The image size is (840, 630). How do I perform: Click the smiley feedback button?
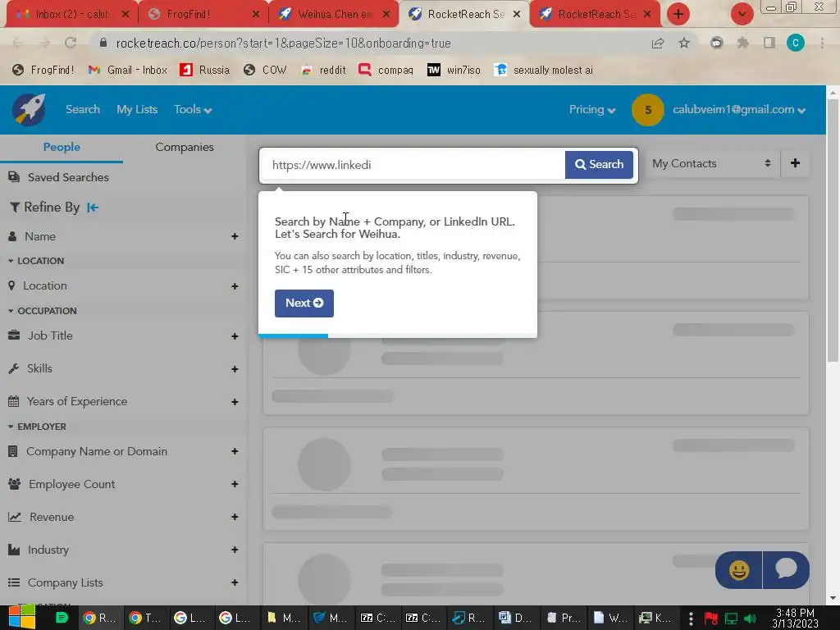pyautogui.click(x=738, y=570)
